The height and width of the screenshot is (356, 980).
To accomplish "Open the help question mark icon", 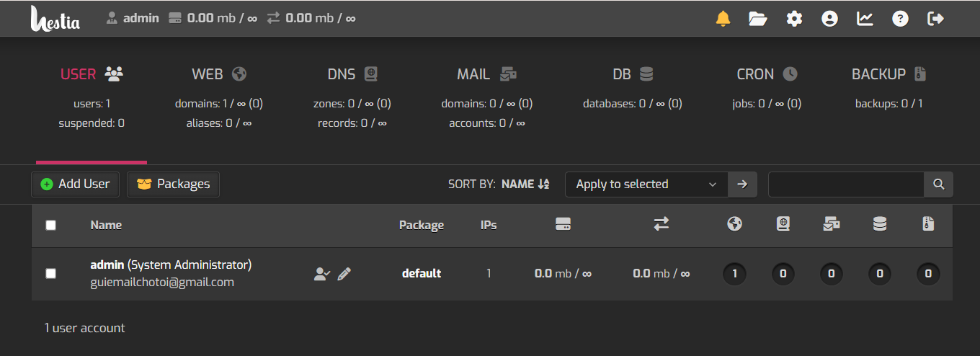I will [900, 19].
